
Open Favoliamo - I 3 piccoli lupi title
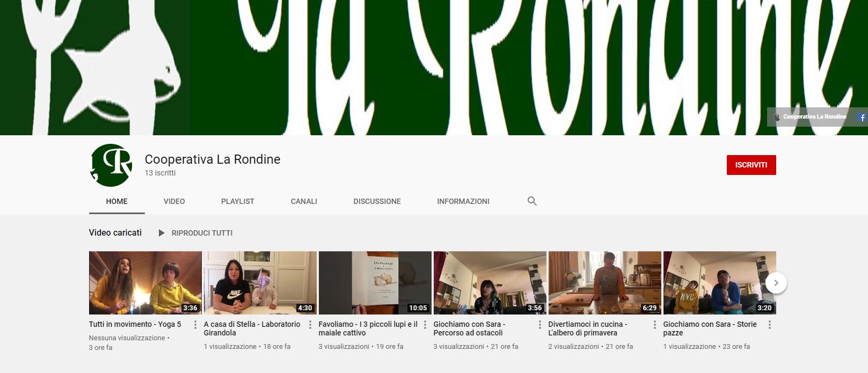(x=368, y=328)
